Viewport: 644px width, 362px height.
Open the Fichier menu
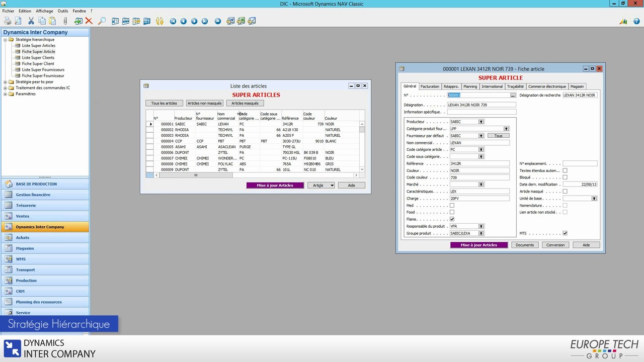[x=8, y=11]
